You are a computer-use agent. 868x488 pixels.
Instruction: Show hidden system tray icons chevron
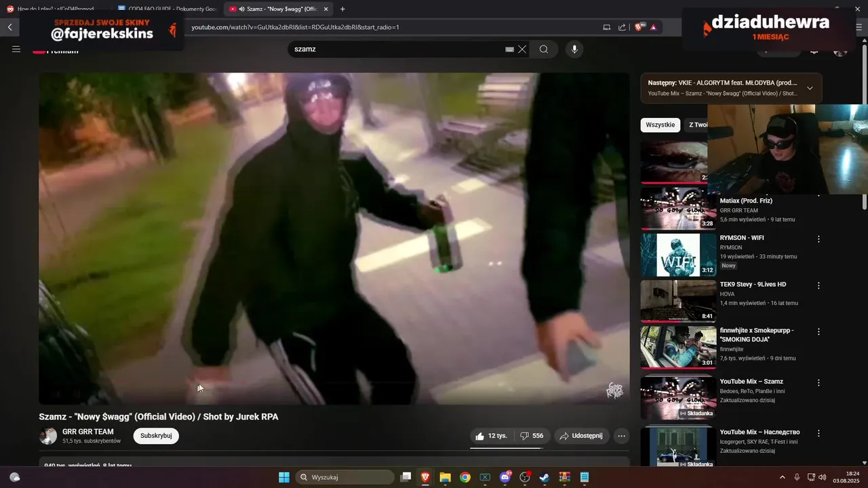click(x=783, y=477)
